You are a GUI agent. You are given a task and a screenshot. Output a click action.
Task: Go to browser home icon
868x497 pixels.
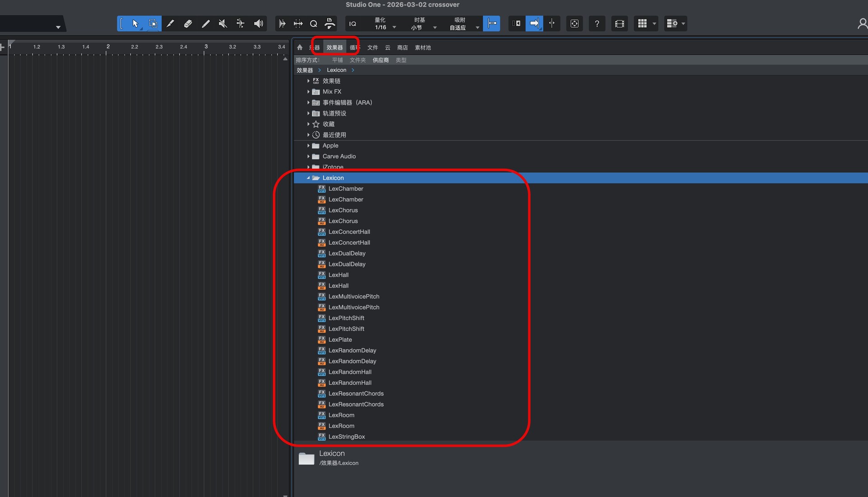point(300,47)
